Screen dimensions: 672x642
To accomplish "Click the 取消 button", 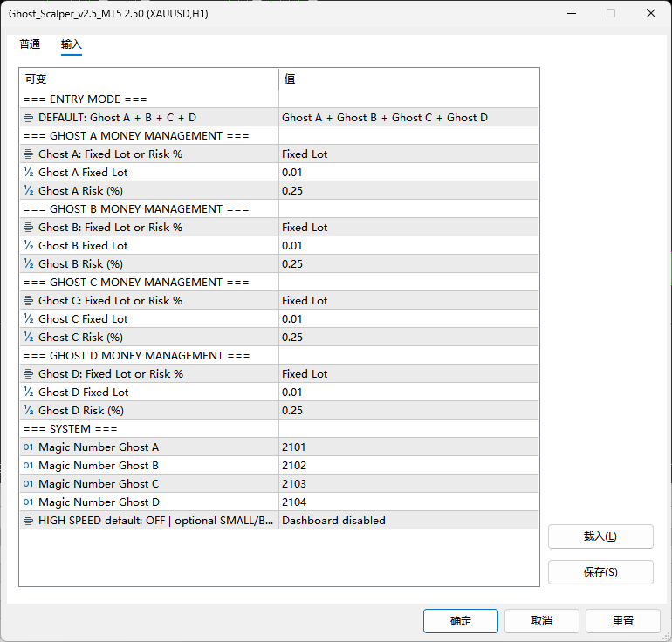I will click(542, 621).
